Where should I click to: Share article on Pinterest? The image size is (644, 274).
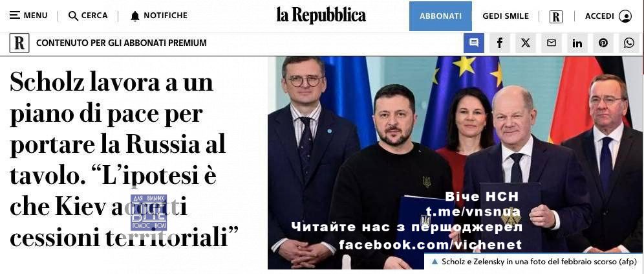(x=603, y=43)
